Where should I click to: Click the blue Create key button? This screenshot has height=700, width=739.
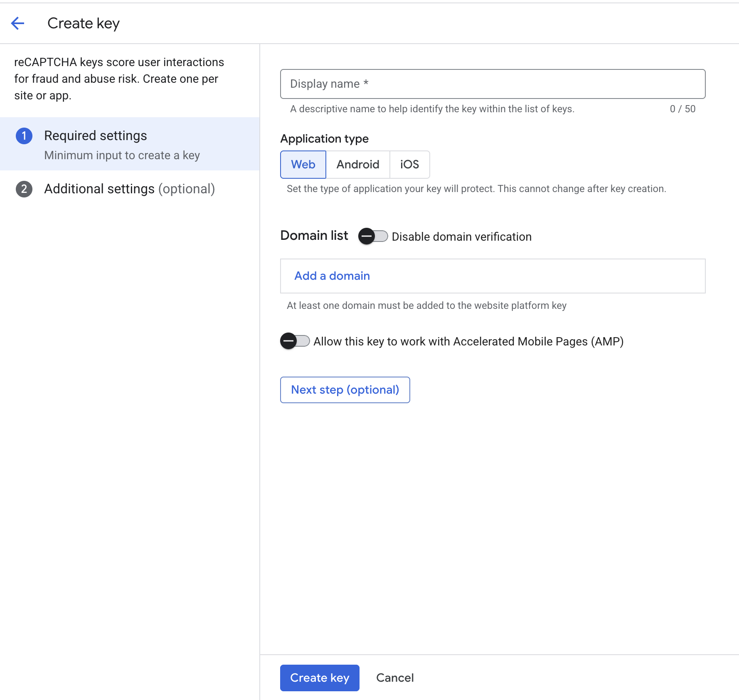(320, 678)
